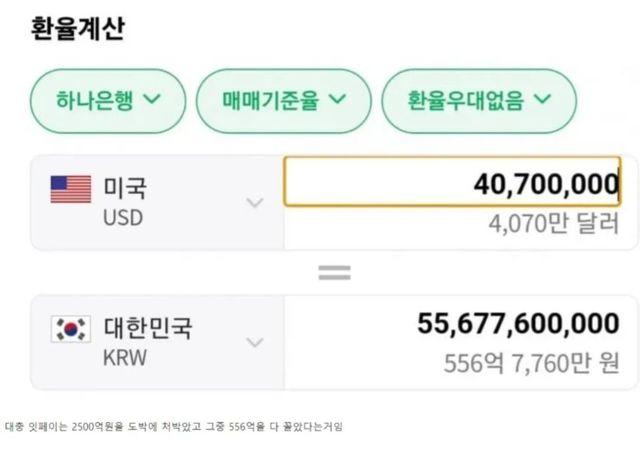
Task: Expand the KRW currency selector chevron
Action: [255, 343]
